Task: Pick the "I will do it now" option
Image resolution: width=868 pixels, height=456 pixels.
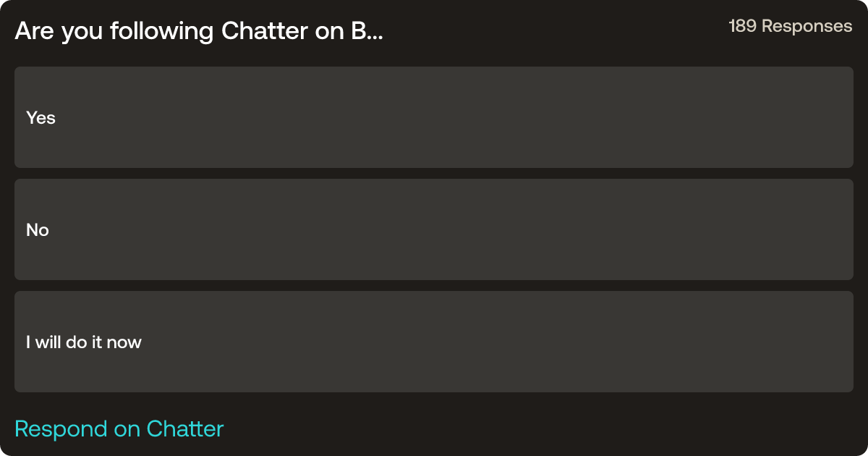Action: (x=434, y=342)
